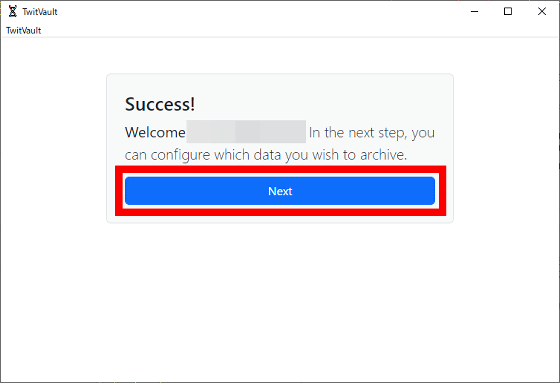Click the bold Welcome word
Image resolution: width=560 pixels, height=383 pixels.
click(x=155, y=133)
